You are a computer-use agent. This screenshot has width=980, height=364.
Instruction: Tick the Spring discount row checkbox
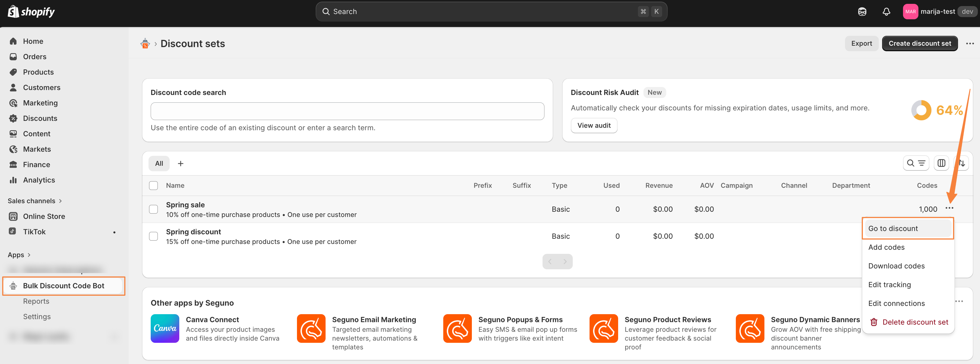pos(153,236)
